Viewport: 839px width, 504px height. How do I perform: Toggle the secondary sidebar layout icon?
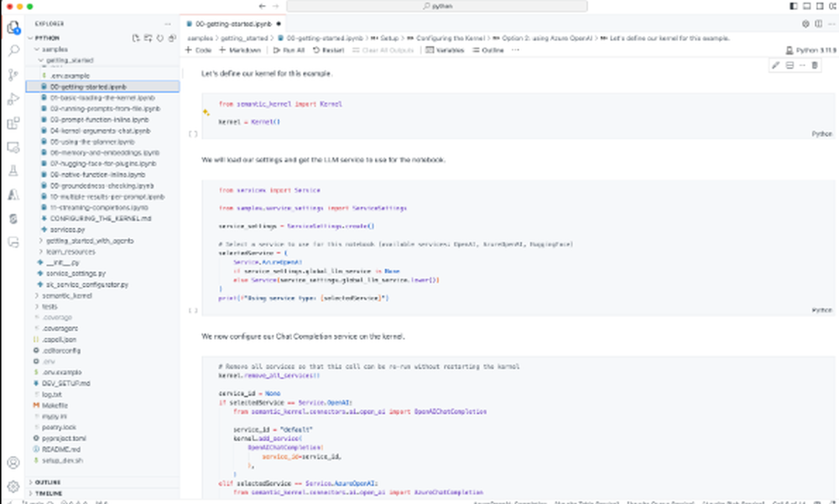(820, 6)
